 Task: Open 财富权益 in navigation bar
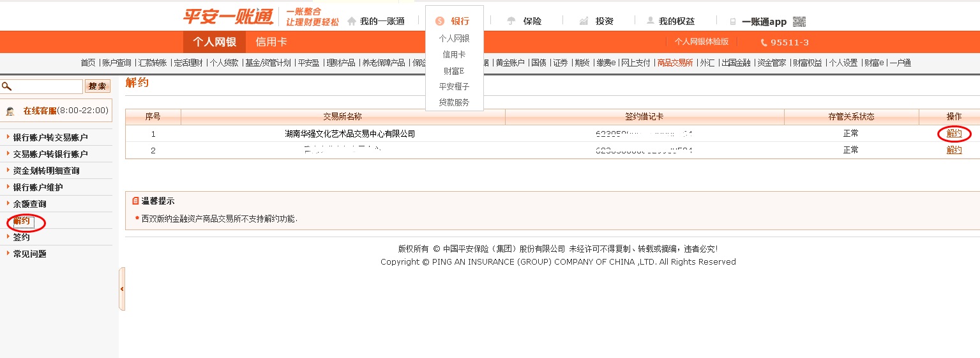(807, 63)
